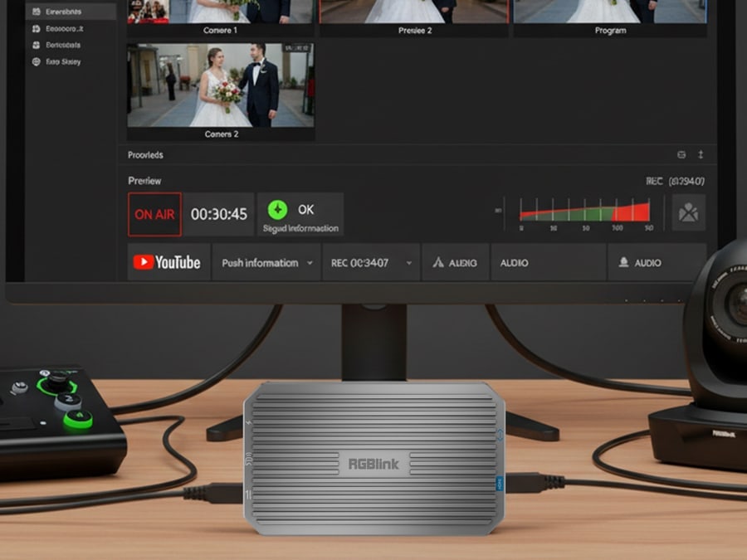This screenshot has width=747, height=560.
Task: Click the 00:30:45 timer display
Action: 218,214
